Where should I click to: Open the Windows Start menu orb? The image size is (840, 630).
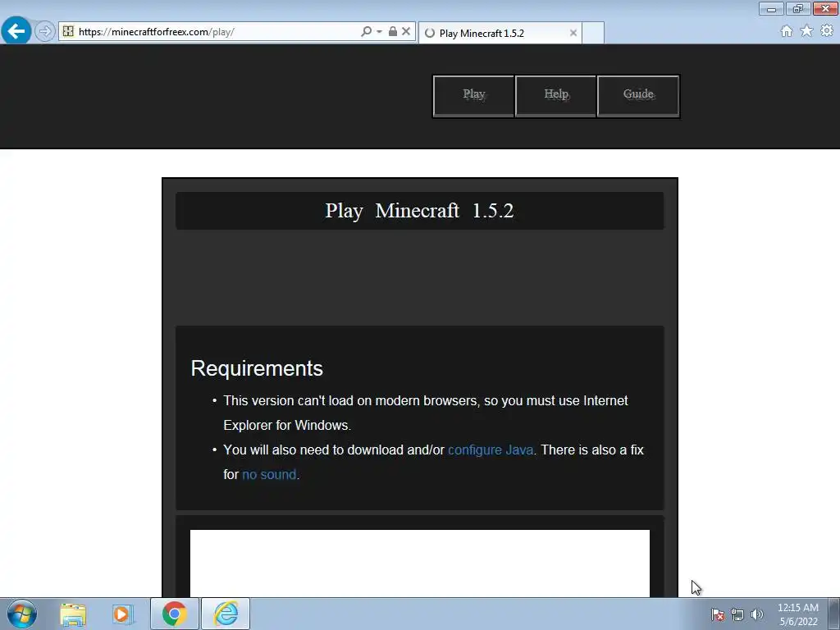pos(22,614)
